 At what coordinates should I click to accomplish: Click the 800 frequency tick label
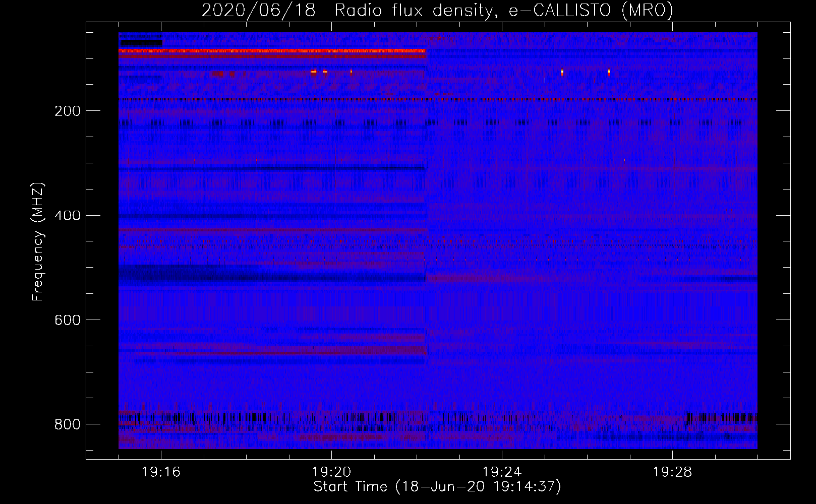(68, 424)
